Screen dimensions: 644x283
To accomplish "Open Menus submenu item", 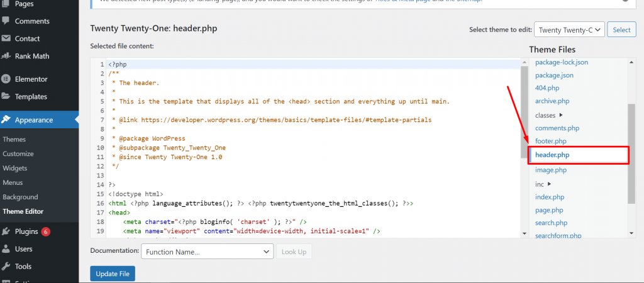I will (x=13, y=182).
